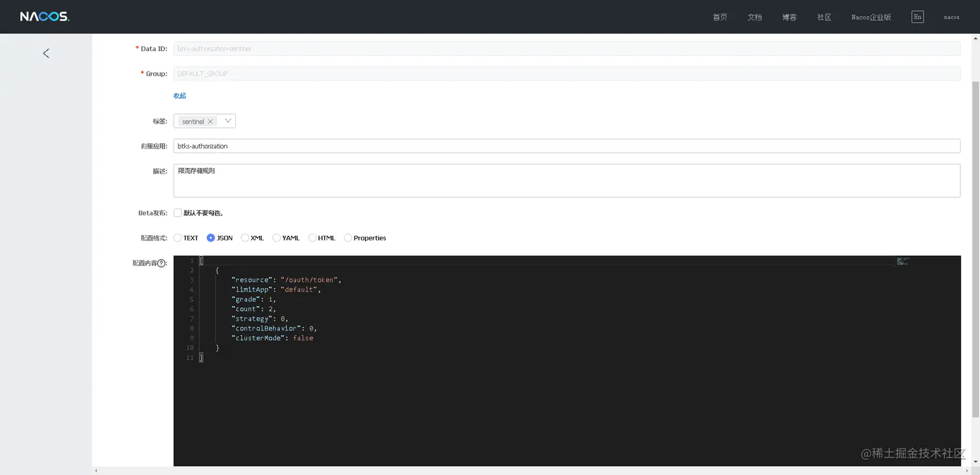
Task: Click the vertical page scrollbar
Action: [975, 246]
